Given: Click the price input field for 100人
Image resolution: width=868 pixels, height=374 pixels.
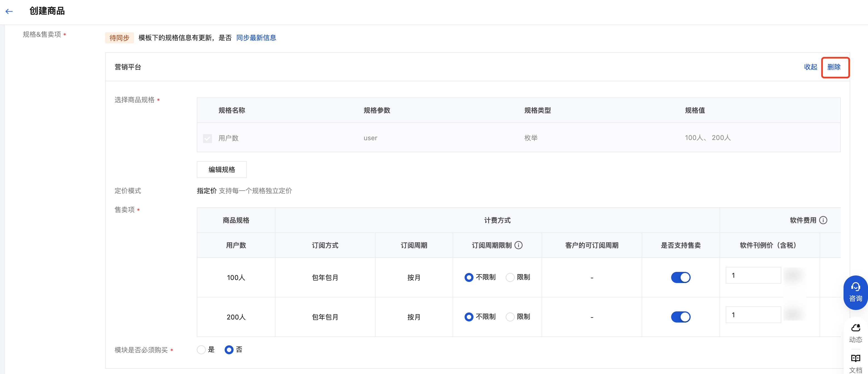Looking at the screenshot, I should pyautogui.click(x=753, y=275).
